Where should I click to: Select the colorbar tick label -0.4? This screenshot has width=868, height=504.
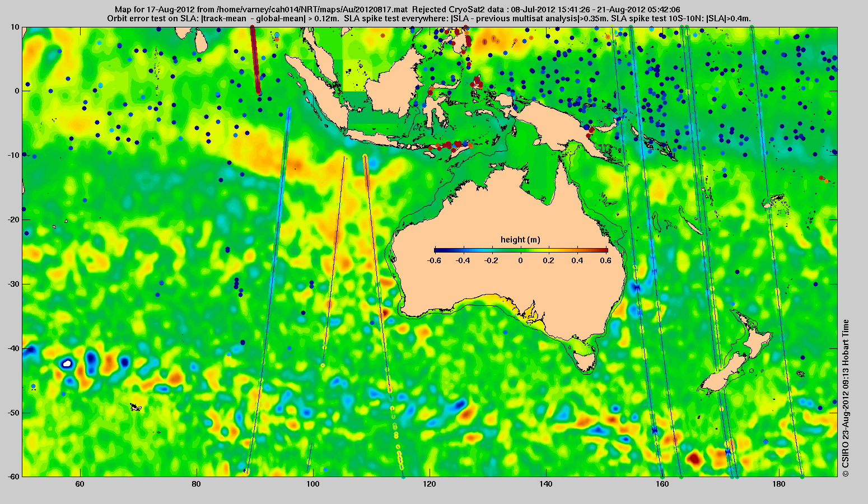[463, 260]
